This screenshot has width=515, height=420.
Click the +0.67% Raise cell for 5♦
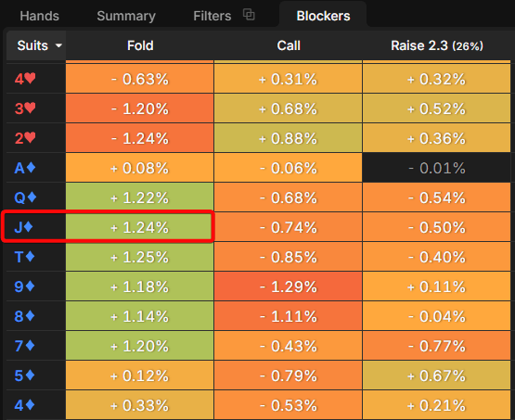click(437, 375)
